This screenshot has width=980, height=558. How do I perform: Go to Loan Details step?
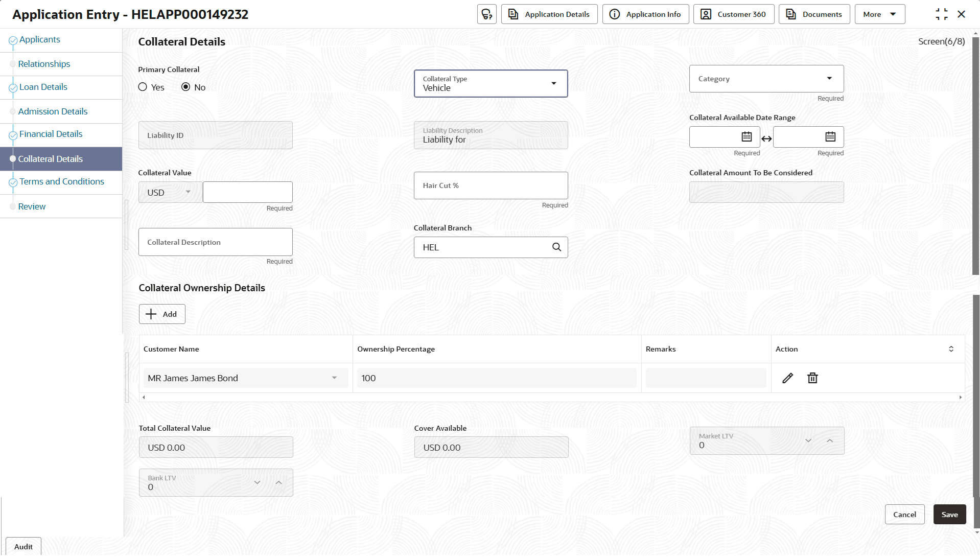coord(43,87)
